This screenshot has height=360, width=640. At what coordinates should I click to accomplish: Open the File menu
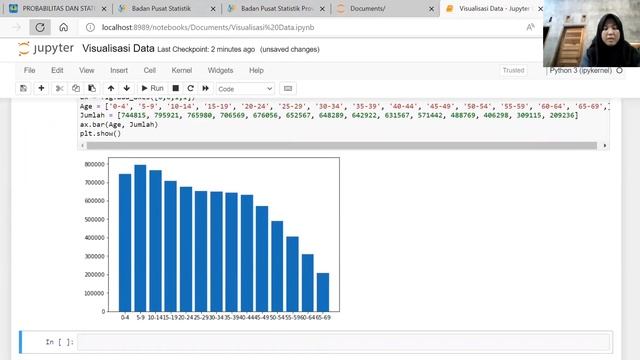point(29,70)
